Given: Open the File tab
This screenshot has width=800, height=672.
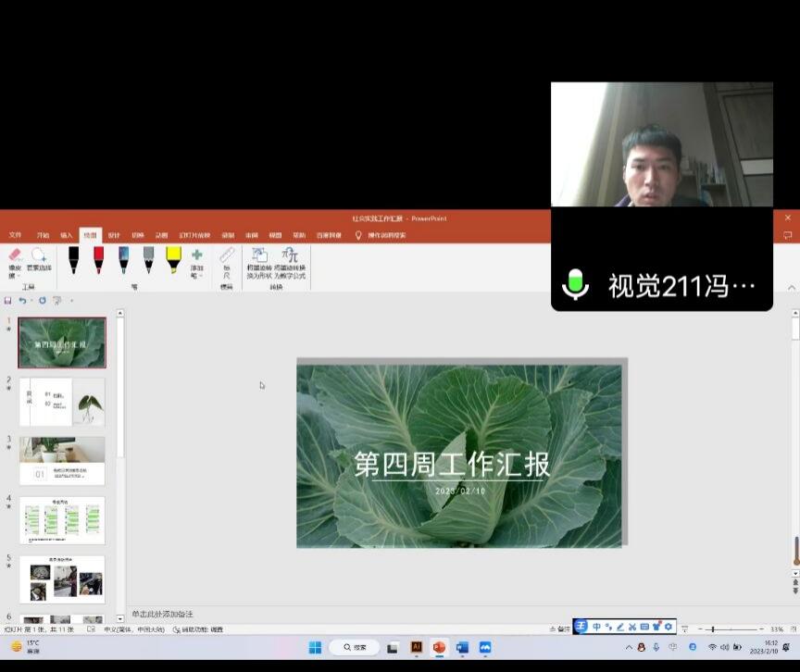Looking at the screenshot, I should pos(15,235).
